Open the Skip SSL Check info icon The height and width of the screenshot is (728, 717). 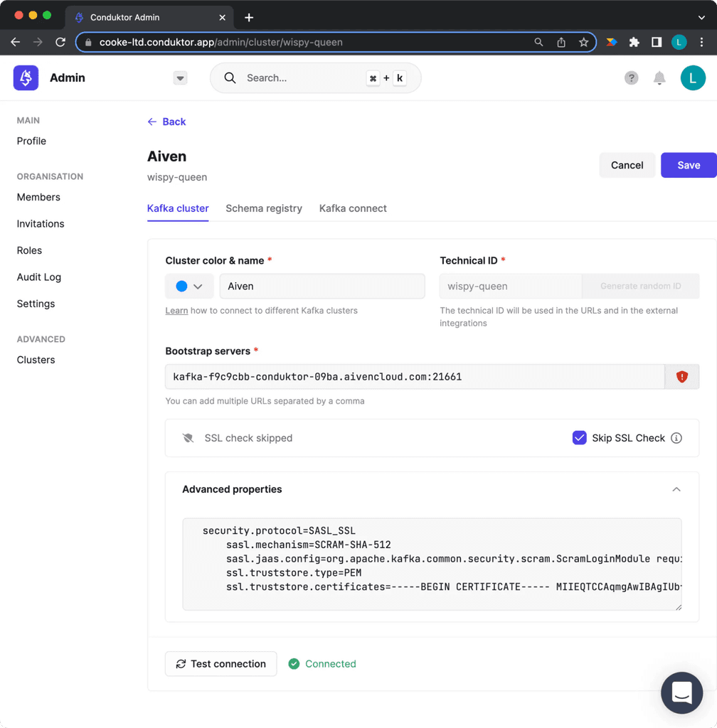click(x=675, y=438)
